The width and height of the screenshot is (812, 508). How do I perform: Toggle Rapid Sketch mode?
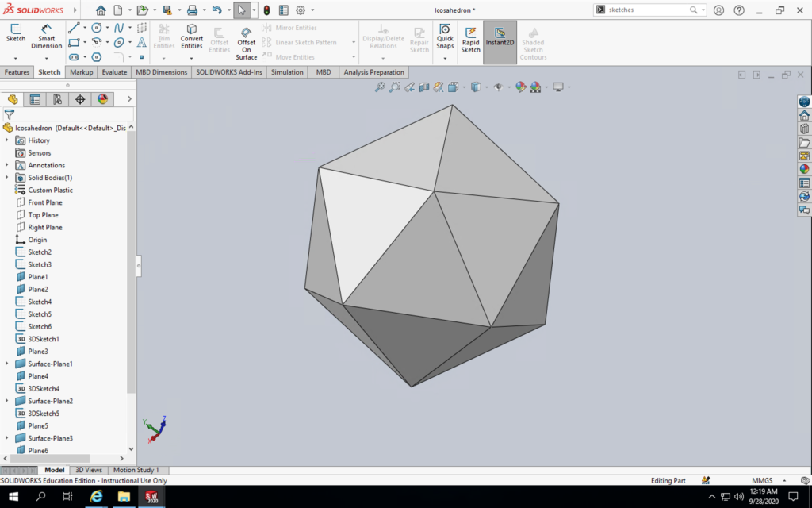point(471,41)
